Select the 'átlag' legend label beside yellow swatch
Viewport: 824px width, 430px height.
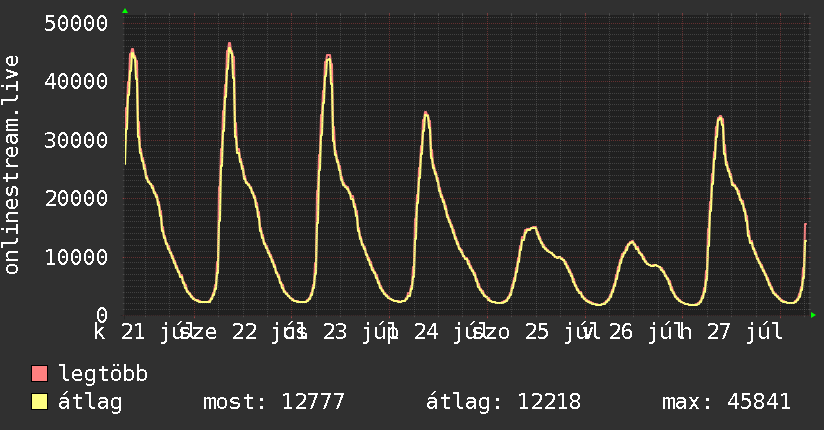click(90, 402)
